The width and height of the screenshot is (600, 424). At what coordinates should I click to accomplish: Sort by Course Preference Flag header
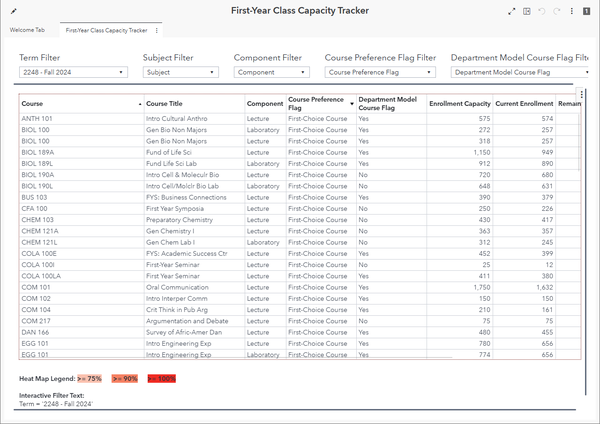321,104
